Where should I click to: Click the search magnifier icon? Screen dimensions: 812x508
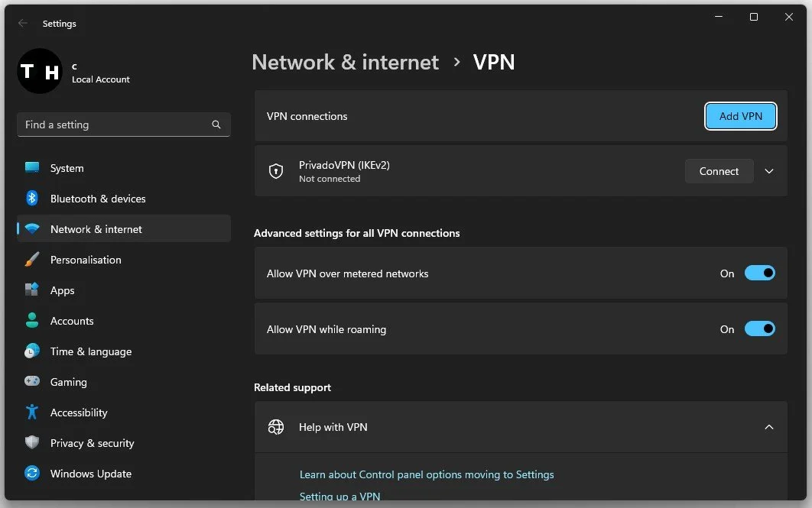tap(216, 125)
